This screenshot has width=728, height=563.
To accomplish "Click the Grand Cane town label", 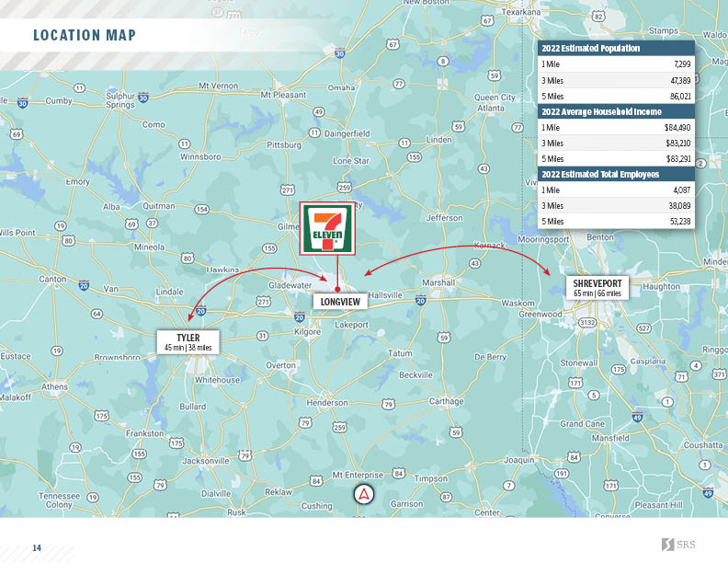I will point(582,424).
